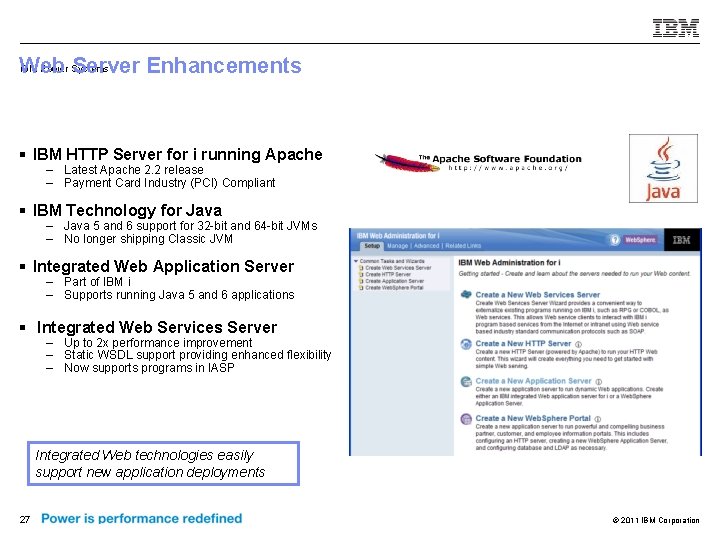720x540 pixels.
Task: Click the Integrated Web Services Server heading
Action: (x=157, y=327)
